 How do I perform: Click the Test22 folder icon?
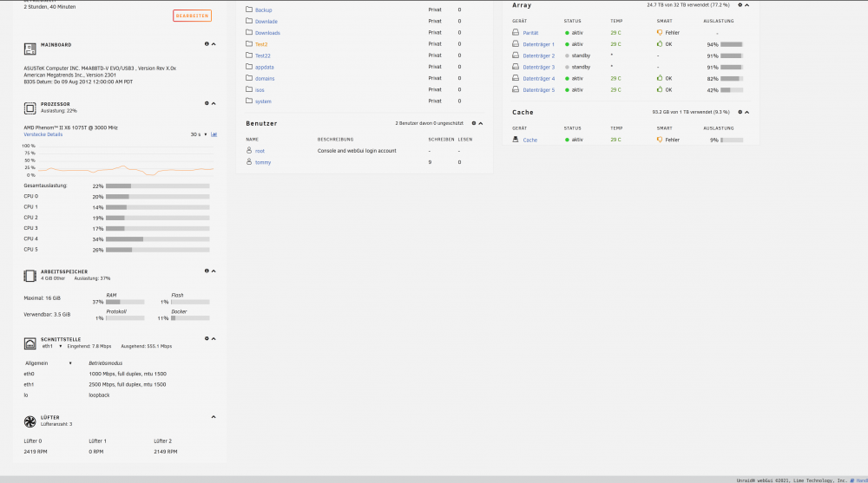tap(249, 55)
